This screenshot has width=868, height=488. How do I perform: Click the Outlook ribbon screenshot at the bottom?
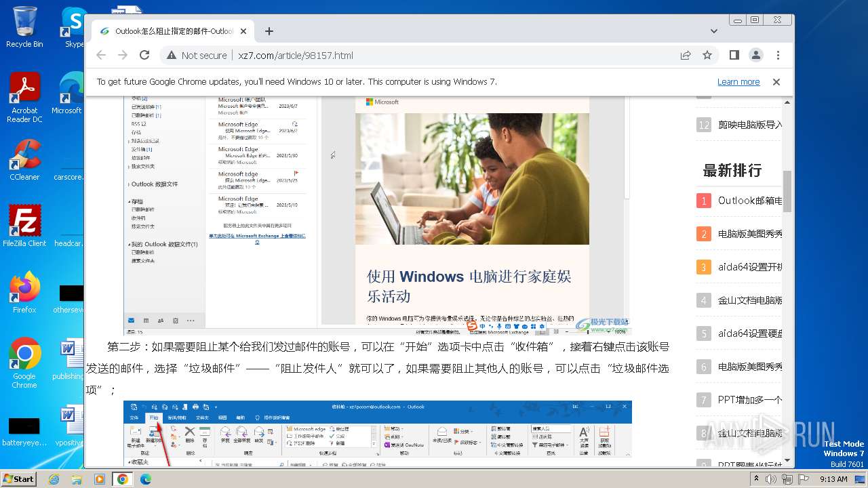[x=378, y=433]
